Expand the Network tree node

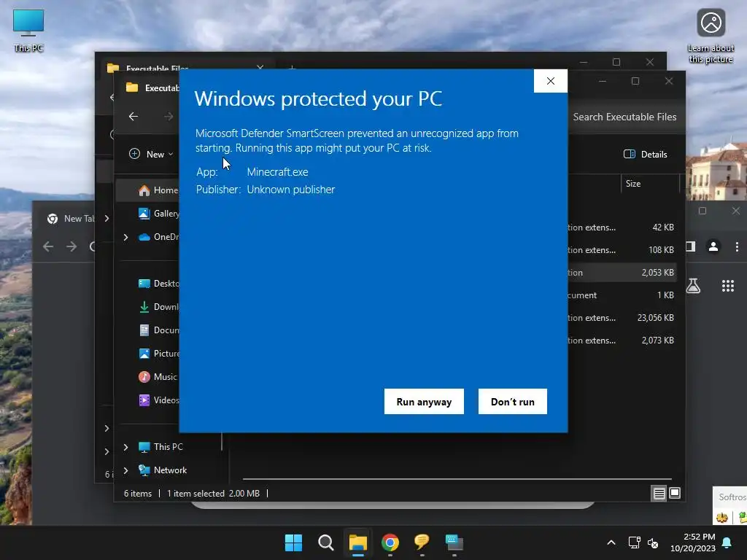coord(125,470)
